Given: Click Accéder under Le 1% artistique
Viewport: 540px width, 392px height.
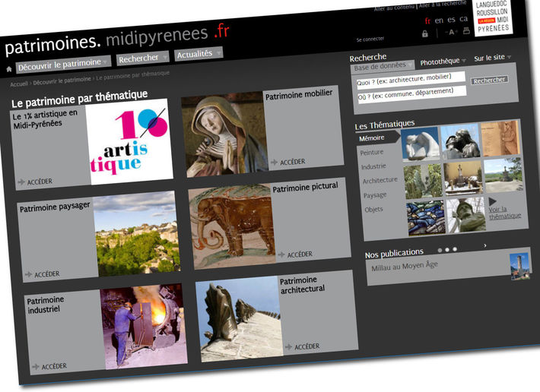Looking at the screenshot, I should pyautogui.click(x=35, y=182).
